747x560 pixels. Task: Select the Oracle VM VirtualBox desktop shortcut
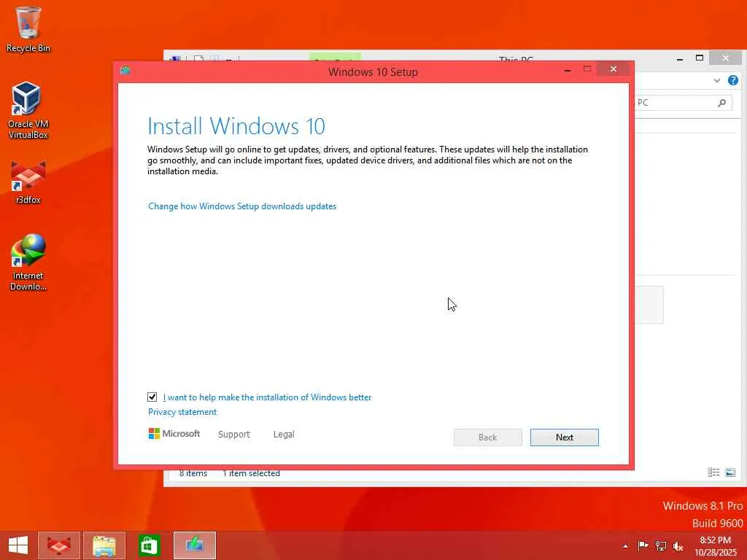(28, 110)
